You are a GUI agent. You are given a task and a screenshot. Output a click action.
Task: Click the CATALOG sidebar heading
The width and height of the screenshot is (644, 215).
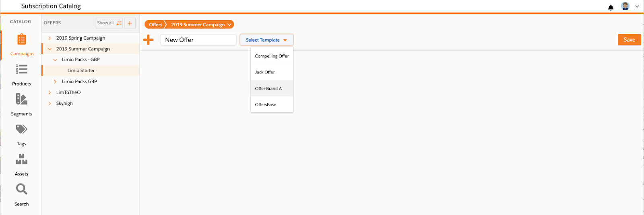21,22
